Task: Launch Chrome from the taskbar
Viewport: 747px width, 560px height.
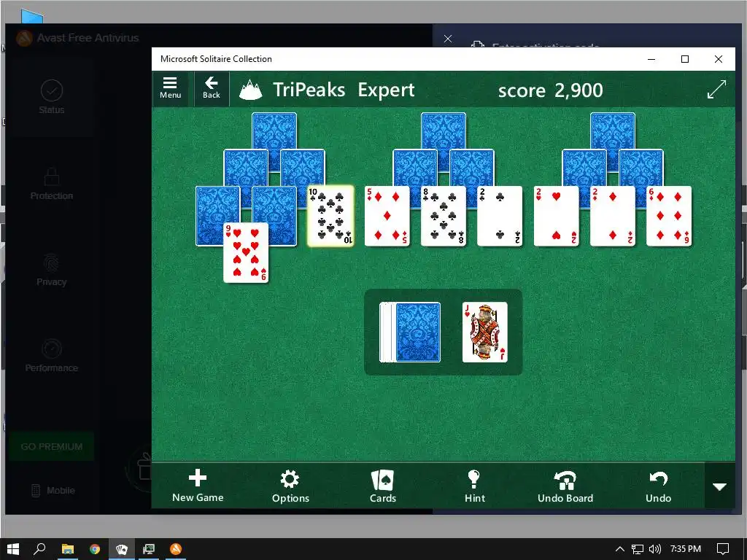Action: click(95, 549)
